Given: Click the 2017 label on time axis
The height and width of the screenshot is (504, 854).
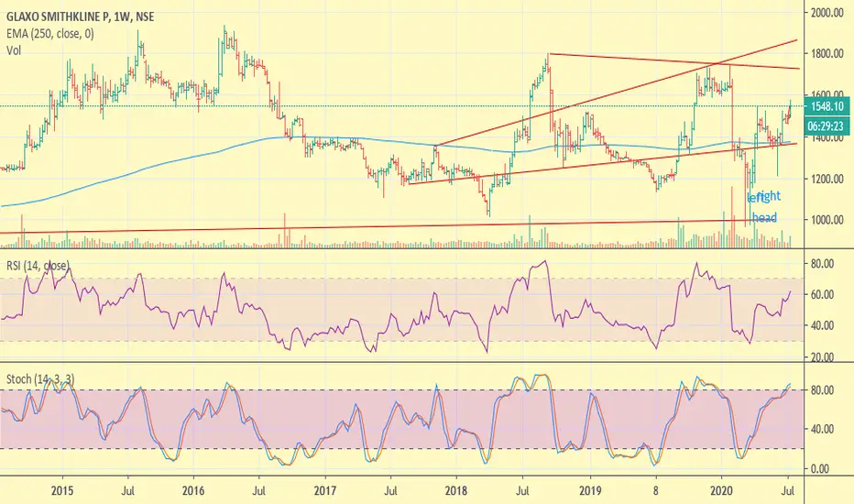Looking at the screenshot, I should (325, 490).
